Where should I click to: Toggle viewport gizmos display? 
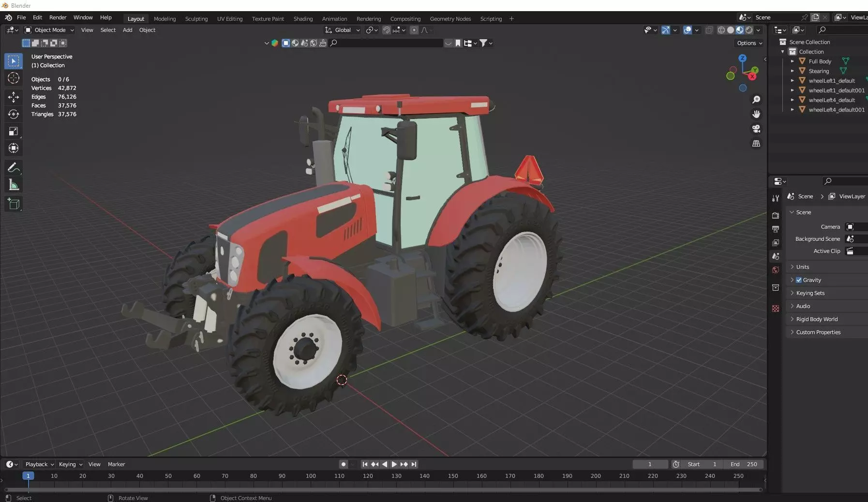(666, 30)
